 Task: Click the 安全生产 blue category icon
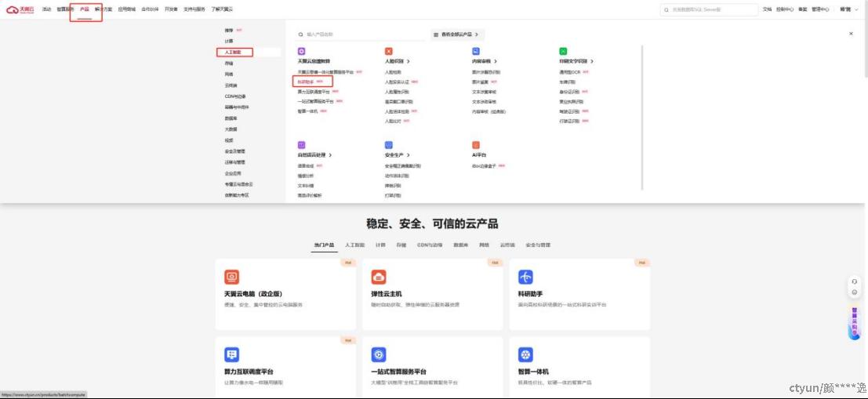point(389,145)
